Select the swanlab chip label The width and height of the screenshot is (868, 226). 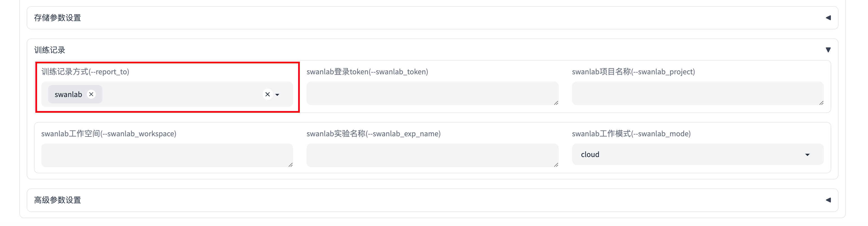68,94
